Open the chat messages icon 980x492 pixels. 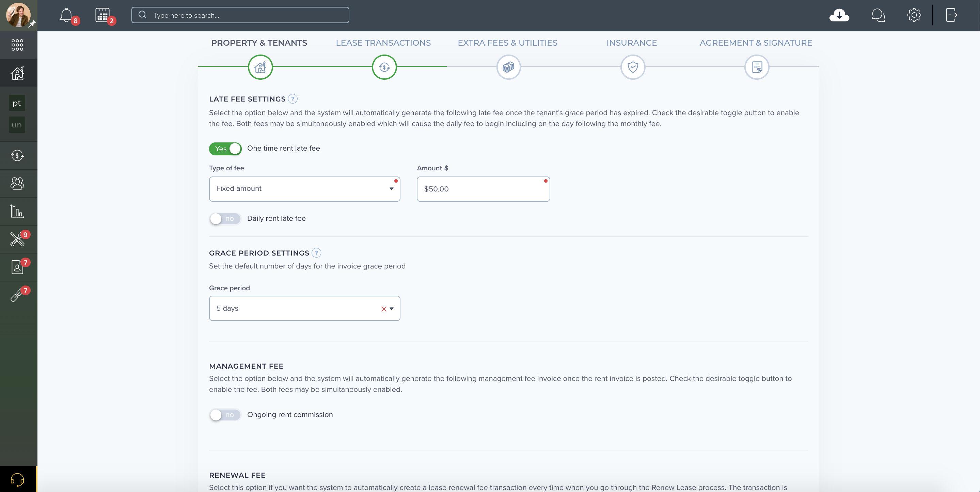878,15
